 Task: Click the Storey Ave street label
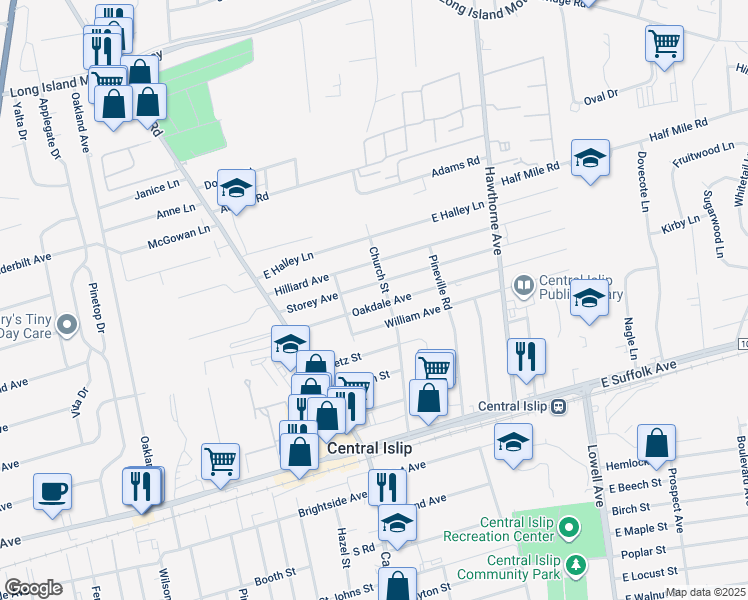tap(312, 302)
